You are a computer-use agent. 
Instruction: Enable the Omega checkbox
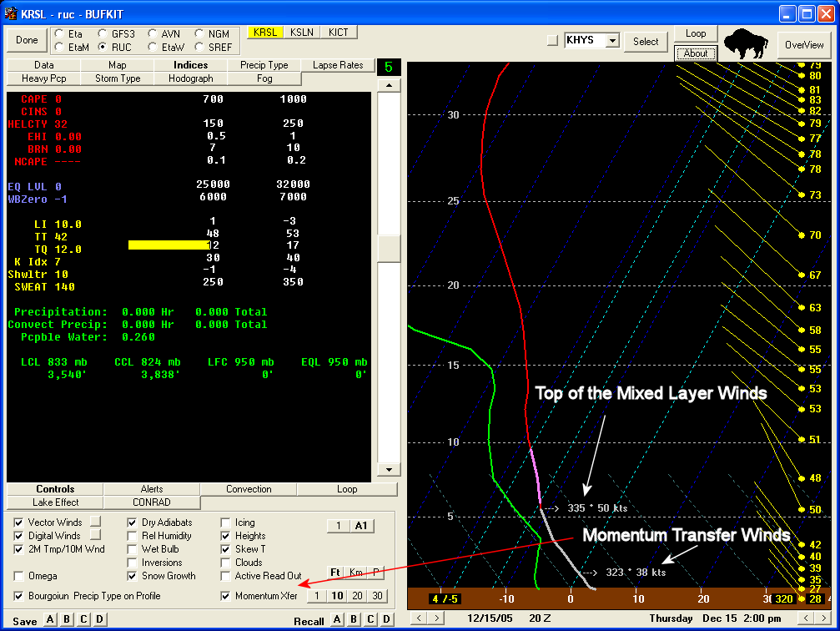tap(18, 576)
